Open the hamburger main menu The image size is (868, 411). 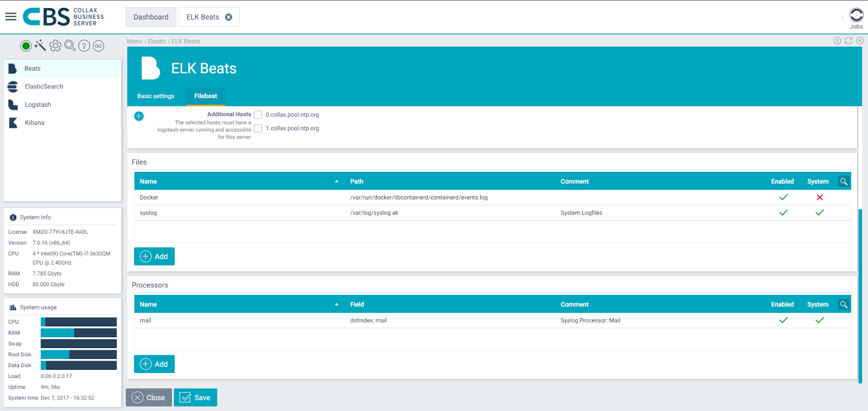pyautogui.click(x=11, y=17)
